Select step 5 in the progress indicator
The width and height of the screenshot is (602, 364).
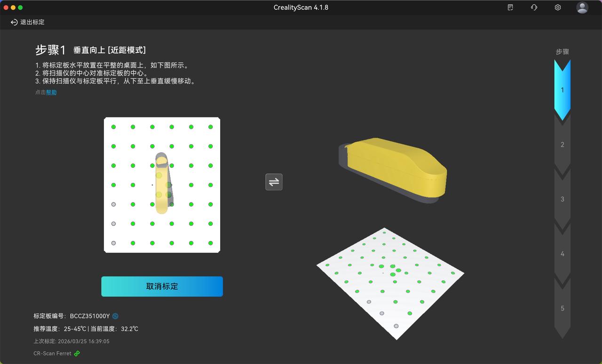tap(562, 308)
